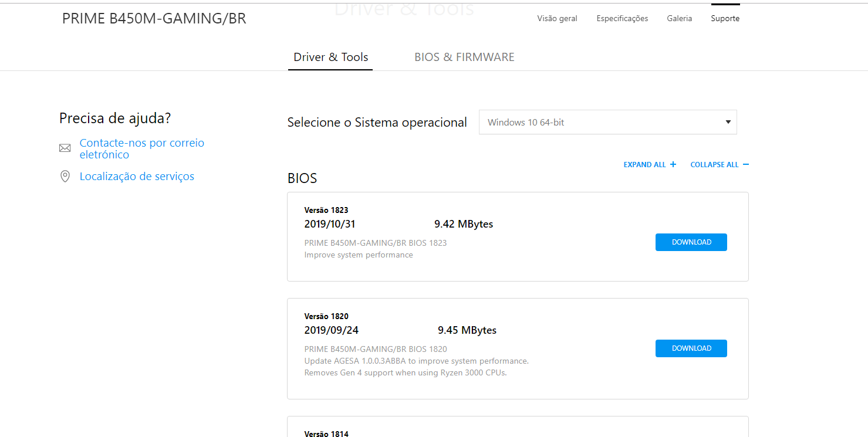Switch to the Driver & Tools tab

[330, 57]
